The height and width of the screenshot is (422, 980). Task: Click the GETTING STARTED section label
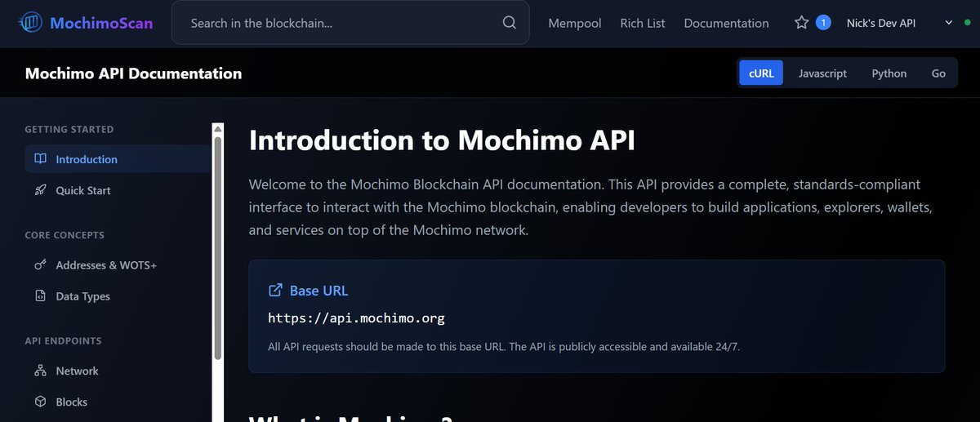pyautogui.click(x=69, y=129)
